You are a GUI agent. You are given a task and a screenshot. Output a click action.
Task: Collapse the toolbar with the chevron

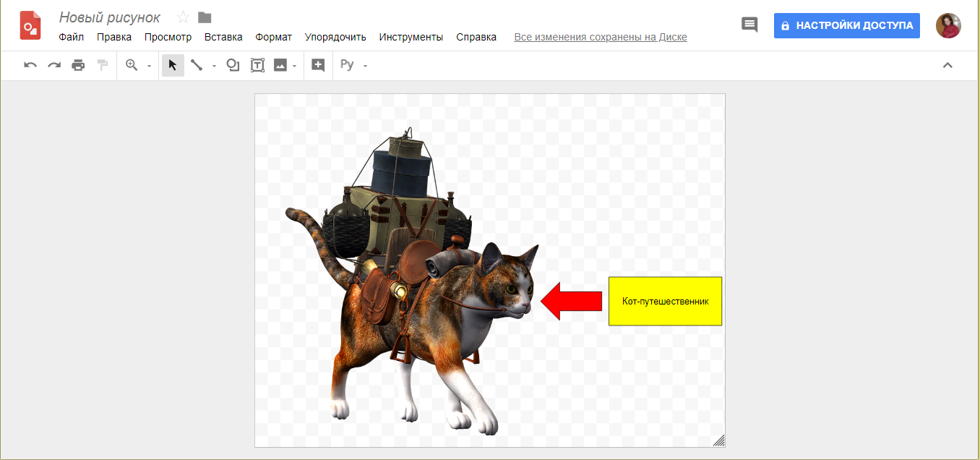pos(948,64)
